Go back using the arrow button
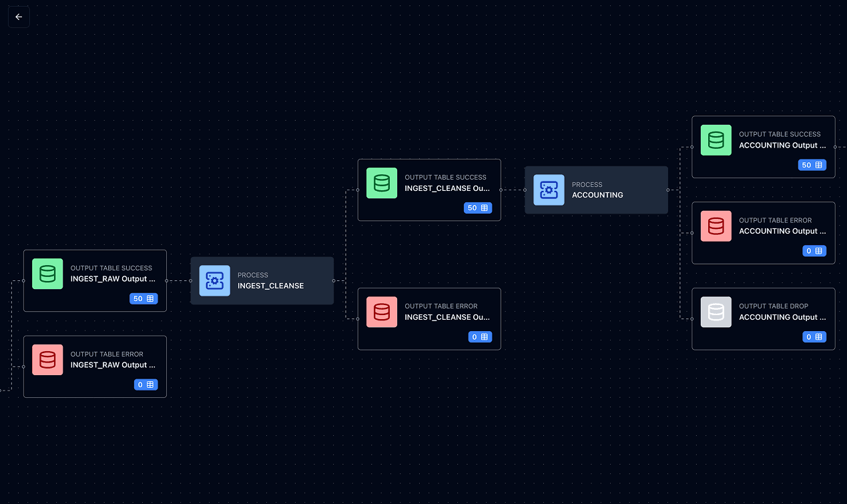The image size is (847, 504). (19, 17)
